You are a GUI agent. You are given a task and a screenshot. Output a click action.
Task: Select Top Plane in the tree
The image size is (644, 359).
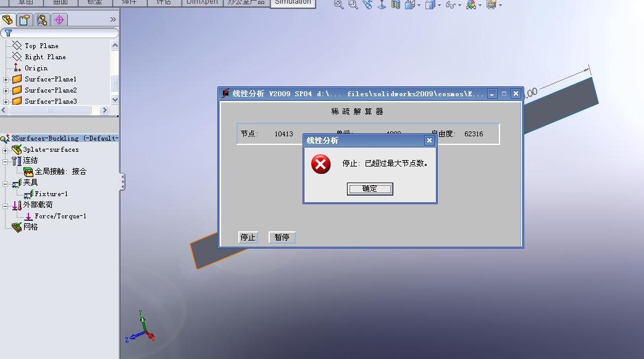tap(41, 46)
